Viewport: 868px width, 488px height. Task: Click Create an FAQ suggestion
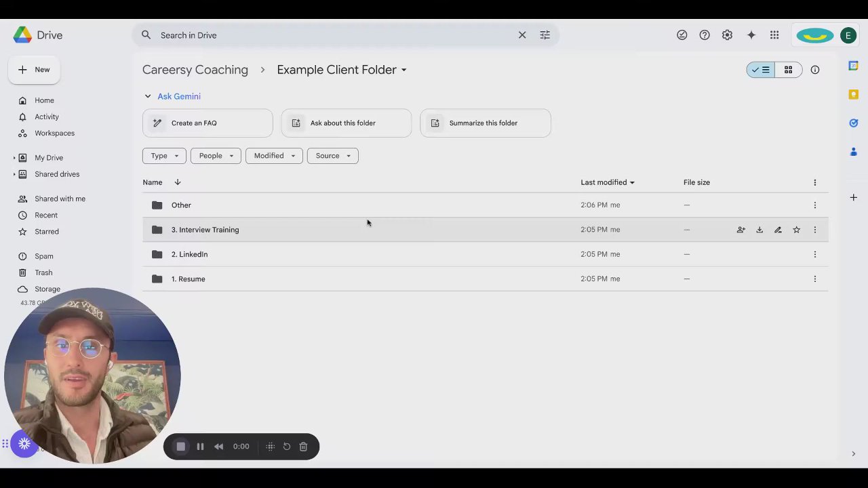point(208,123)
